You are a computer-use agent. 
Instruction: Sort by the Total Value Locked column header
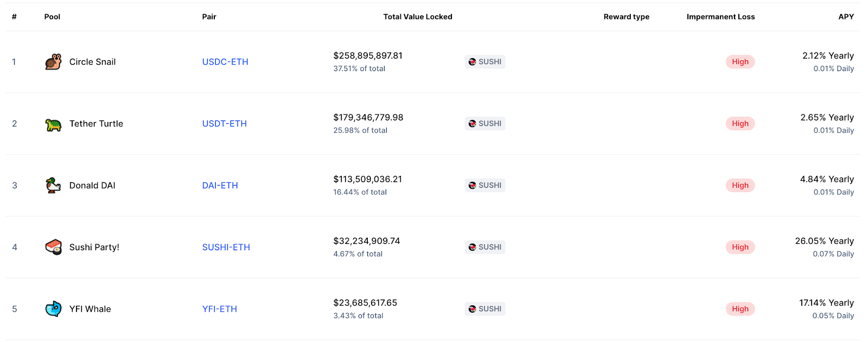(418, 17)
